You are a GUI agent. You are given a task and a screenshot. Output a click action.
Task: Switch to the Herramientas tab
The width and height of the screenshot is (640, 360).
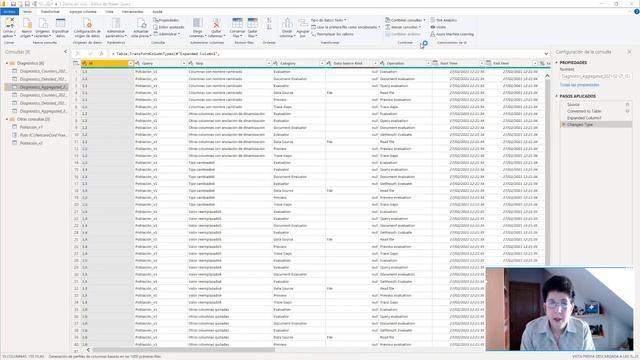(x=133, y=12)
